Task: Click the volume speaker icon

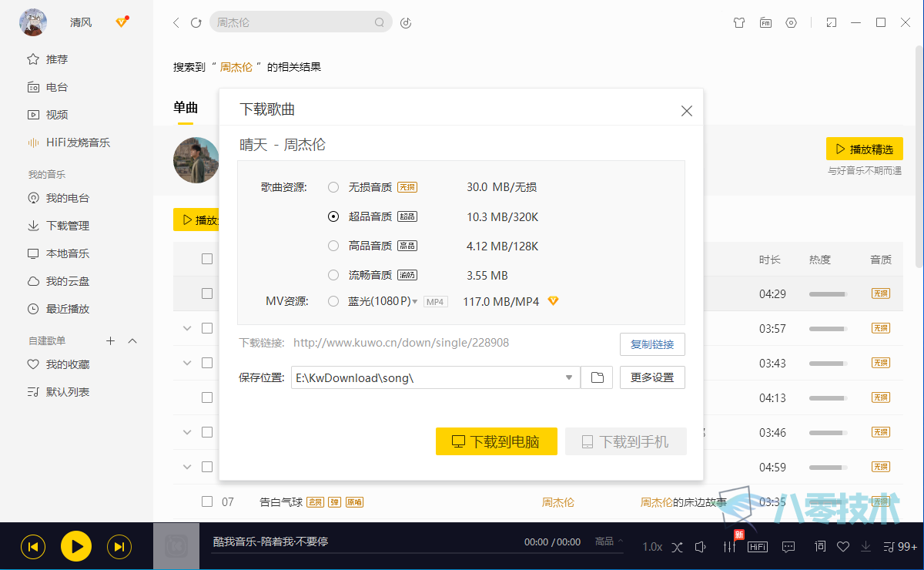Action: [x=701, y=547]
